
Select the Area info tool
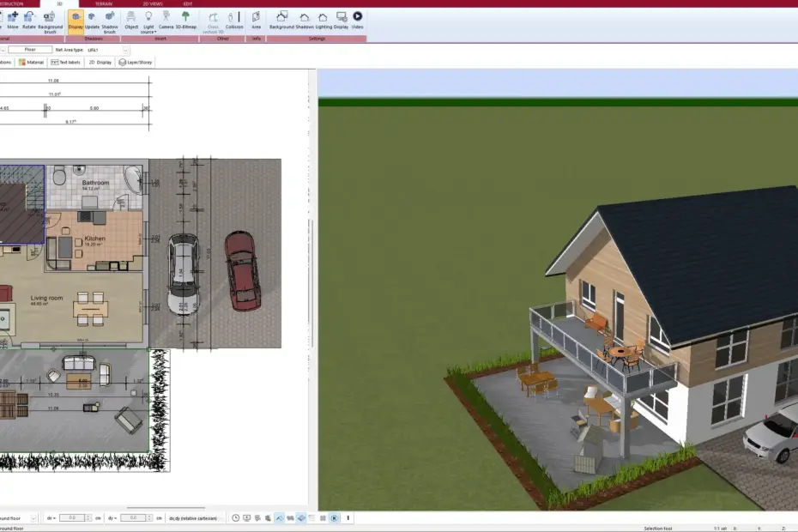pos(256,21)
